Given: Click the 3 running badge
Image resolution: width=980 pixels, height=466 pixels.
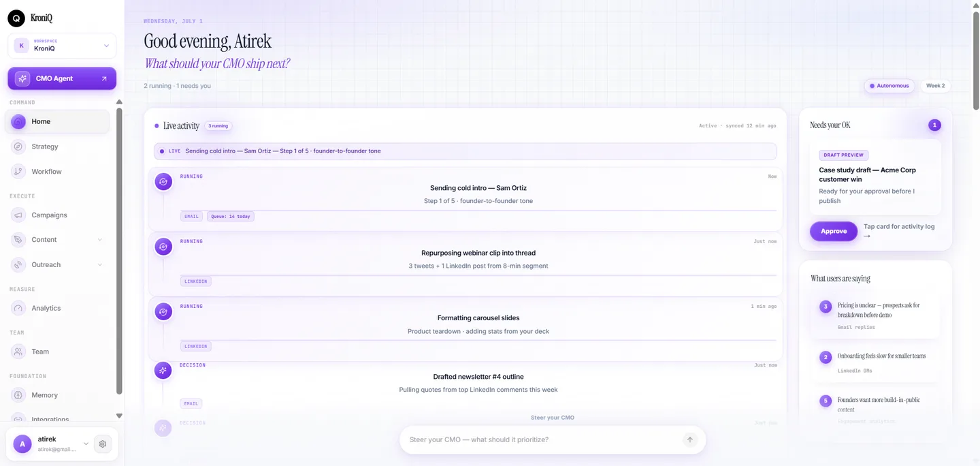Looking at the screenshot, I should pos(218,126).
